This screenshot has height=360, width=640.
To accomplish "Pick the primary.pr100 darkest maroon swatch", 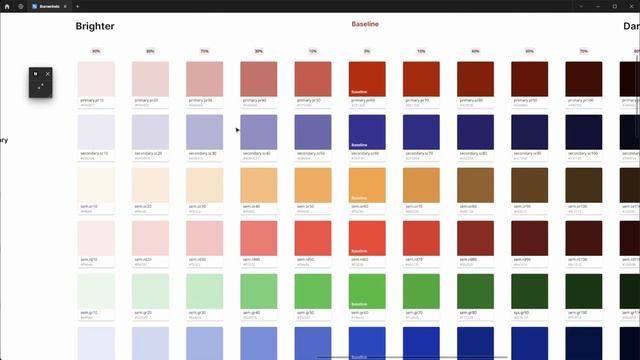I will tap(584, 79).
